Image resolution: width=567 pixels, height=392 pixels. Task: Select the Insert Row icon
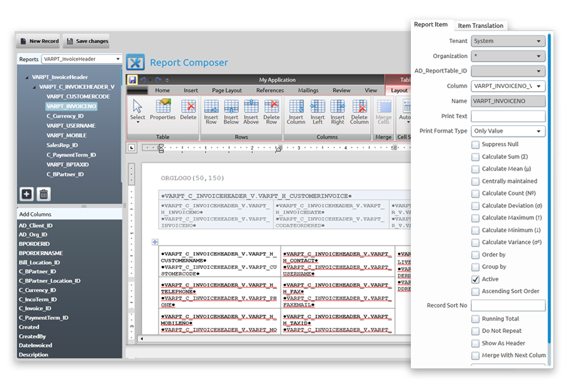211,112
